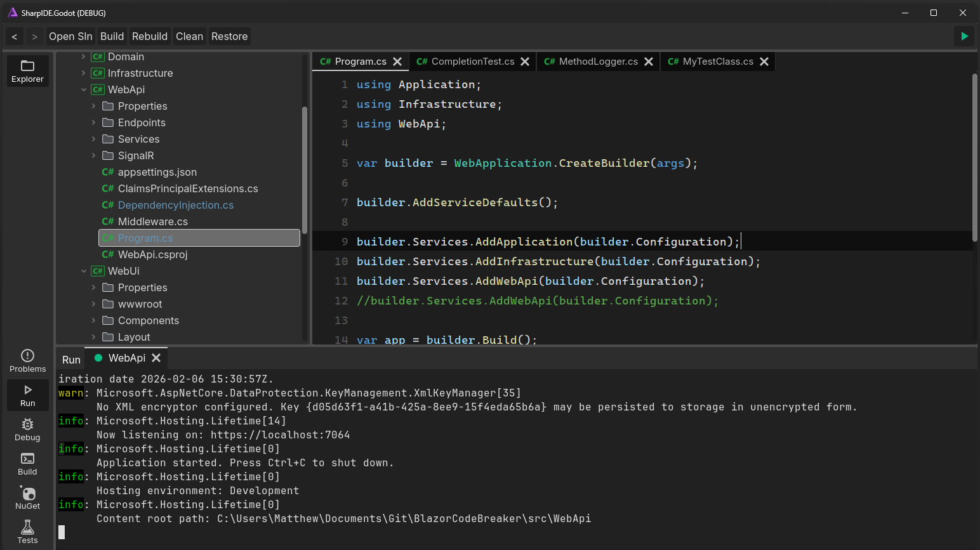Expand the Components folder

94,320
